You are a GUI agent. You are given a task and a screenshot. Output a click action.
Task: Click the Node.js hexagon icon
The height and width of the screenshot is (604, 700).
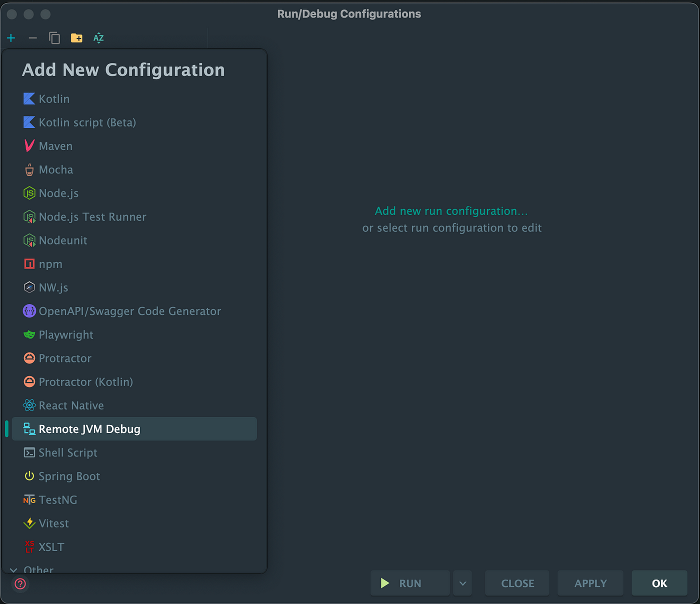29,193
